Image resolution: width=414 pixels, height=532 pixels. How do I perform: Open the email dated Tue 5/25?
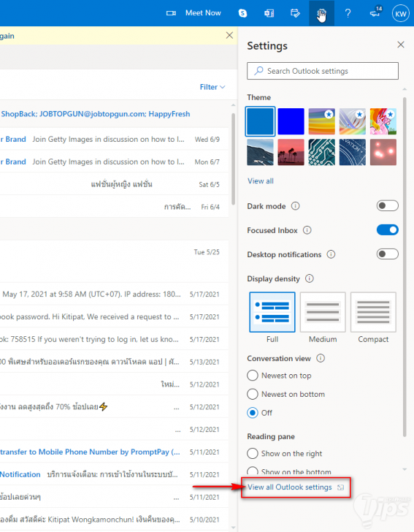click(114, 261)
